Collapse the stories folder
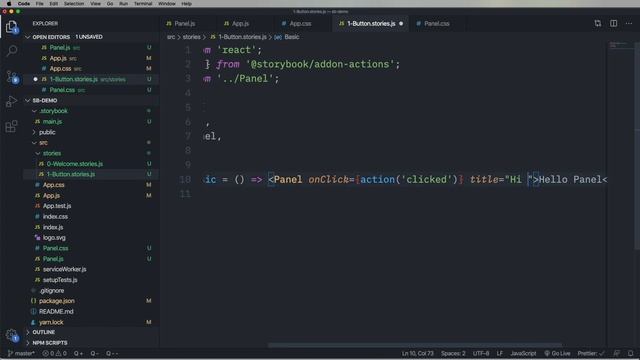Image resolution: width=640 pixels, height=360 pixels. click(38, 153)
